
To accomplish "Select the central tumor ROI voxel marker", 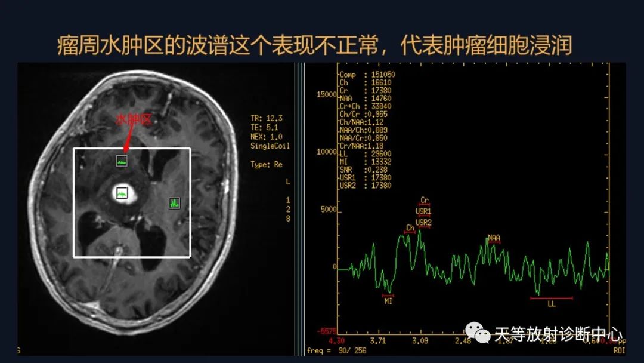I will (x=122, y=192).
